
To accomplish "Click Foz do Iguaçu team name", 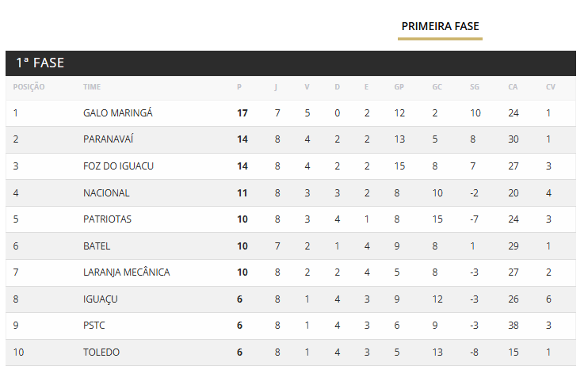I will click(118, 166).
